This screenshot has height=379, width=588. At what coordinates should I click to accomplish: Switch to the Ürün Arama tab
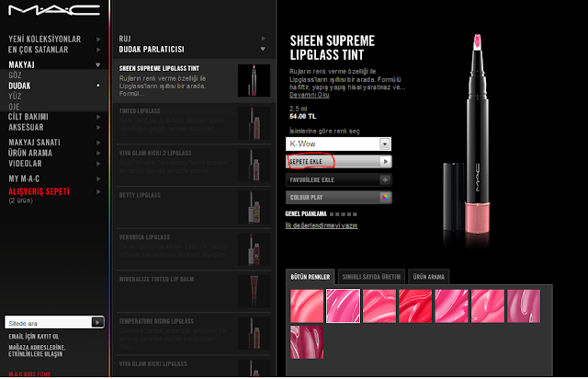click(428, 277)
